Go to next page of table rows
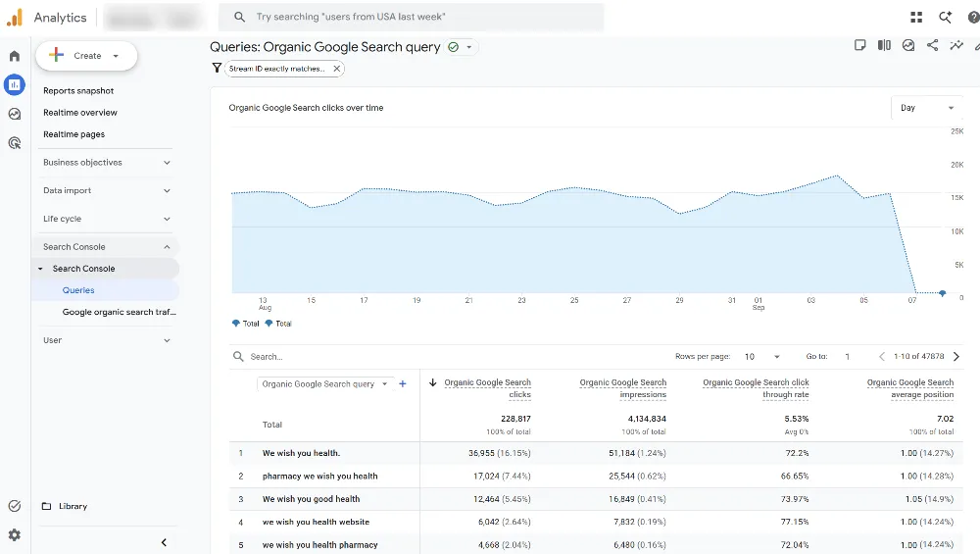 (956, 356)
